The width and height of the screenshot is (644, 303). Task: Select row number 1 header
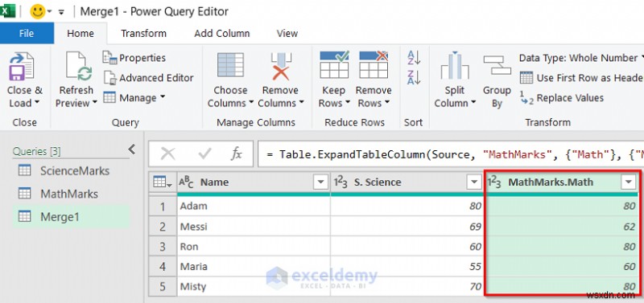pos(163,207)
